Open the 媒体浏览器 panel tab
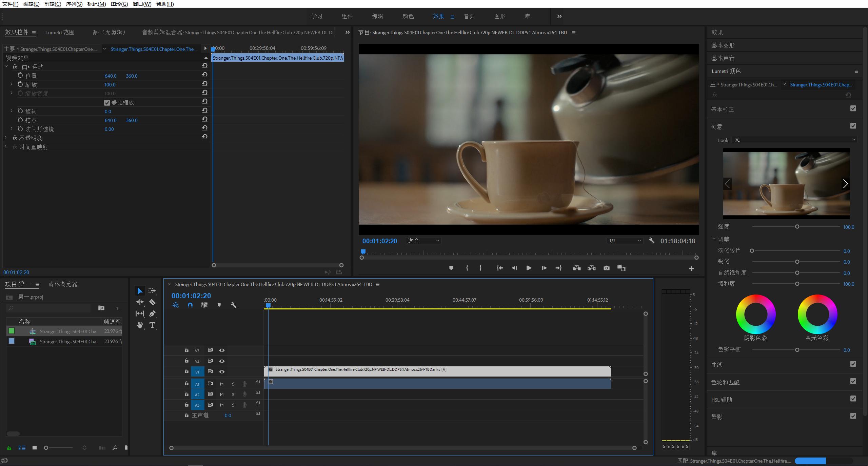Image resolution: width=868 pixels, height=466 pixels. click(x=63, y=284)
